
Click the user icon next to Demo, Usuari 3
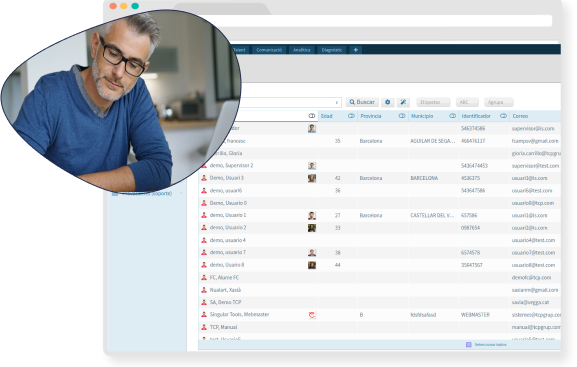(x=204, y=178)
